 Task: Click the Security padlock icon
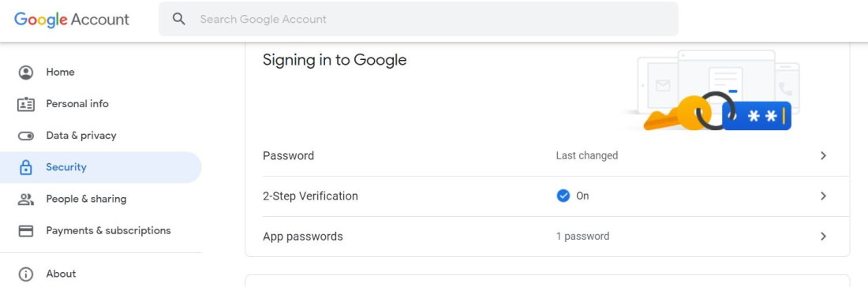(x=26, y=168)
